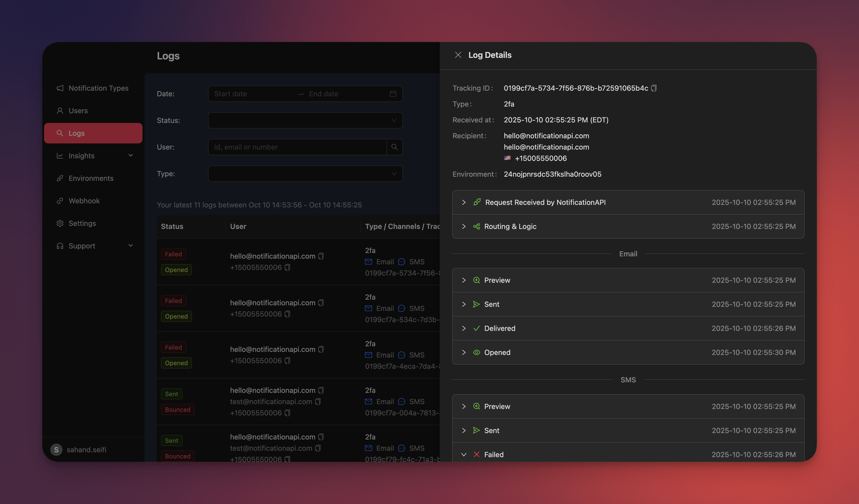Collapse the Failed SMS event
The height and width of the screenshot is (504, 859).
point(464,454)
